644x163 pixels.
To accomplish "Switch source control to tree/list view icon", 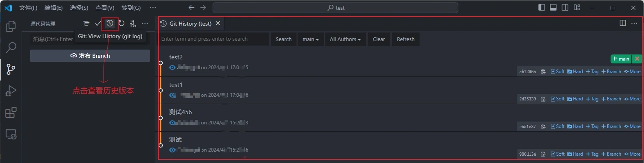I will 86,24.
